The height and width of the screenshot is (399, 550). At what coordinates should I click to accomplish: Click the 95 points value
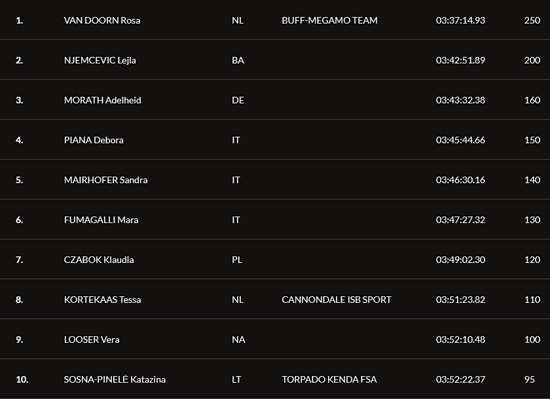530,379
